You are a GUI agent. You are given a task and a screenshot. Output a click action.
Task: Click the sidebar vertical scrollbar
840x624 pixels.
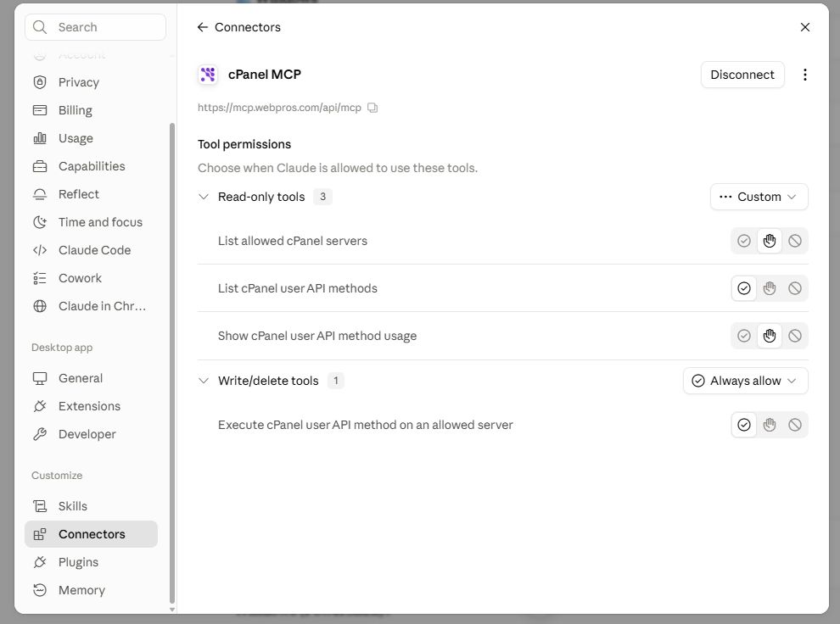click(x=172, y=363)
